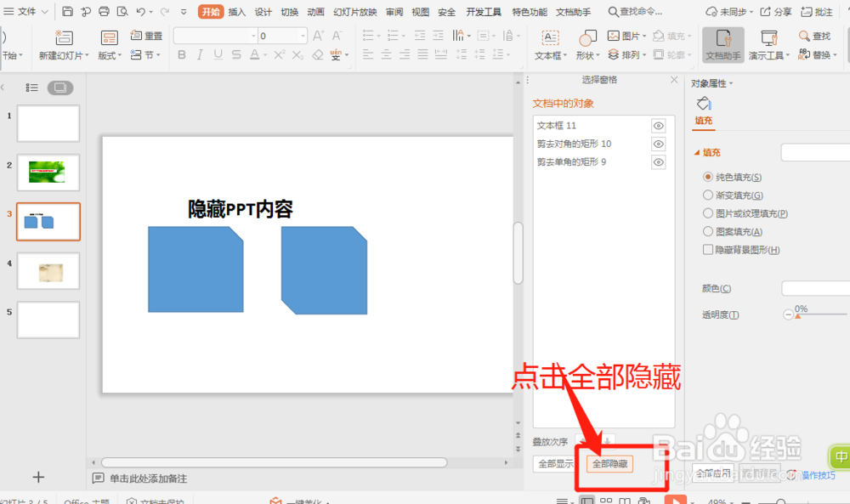Click the 排列 arrange button
Screen dimensions: 850x504
tap(626, 54)
